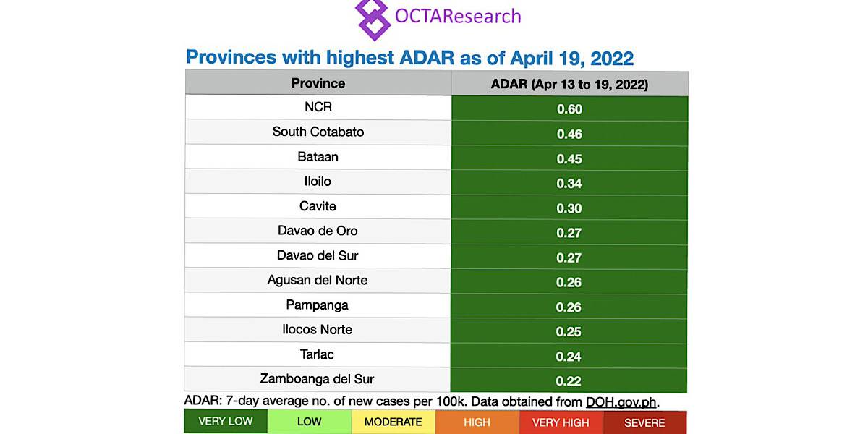Select the VERY LOW legend swatch

[x=226, y=422]
